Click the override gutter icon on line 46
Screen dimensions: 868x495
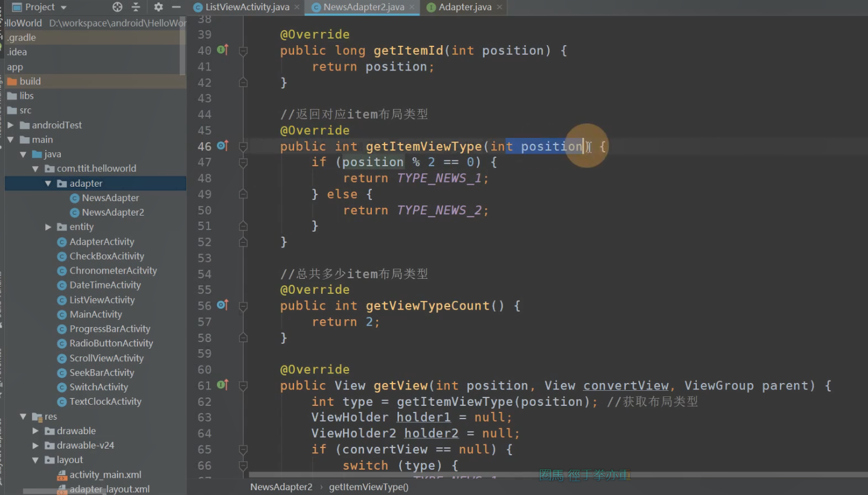point(222,146)
